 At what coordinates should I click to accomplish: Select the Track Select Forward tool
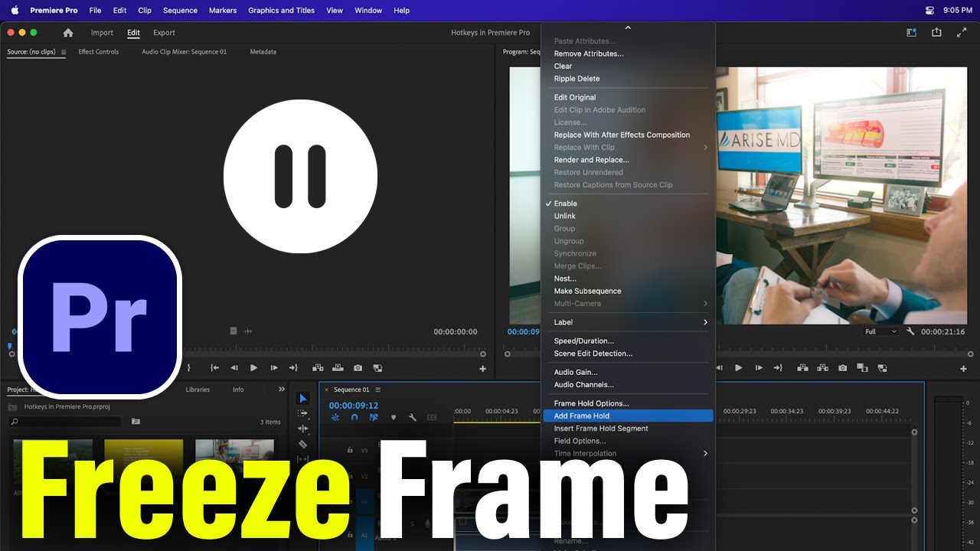(302, 413)
